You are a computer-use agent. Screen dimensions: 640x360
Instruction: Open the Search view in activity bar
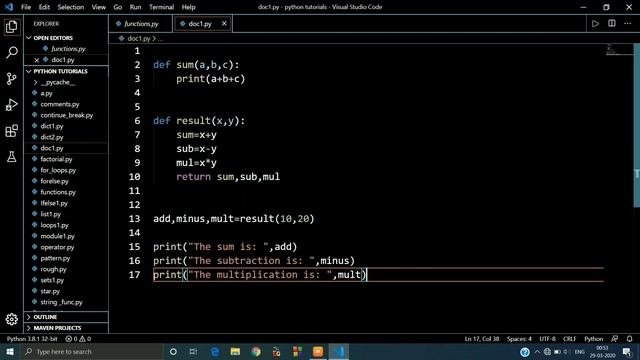11,52
